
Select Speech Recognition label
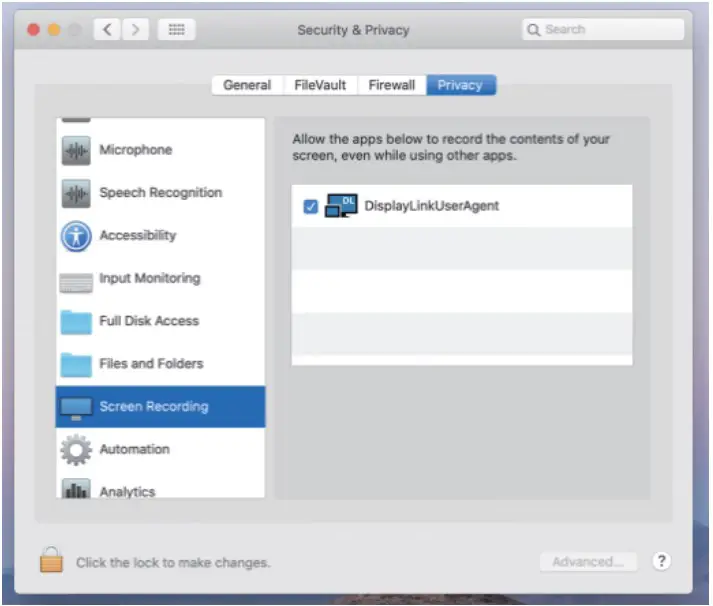(161, 193)
